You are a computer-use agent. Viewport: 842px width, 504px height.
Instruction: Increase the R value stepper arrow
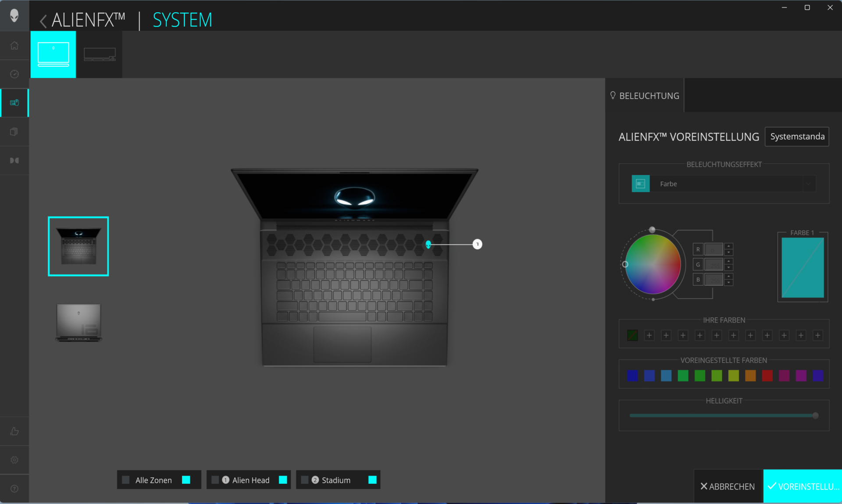point(728,246)
